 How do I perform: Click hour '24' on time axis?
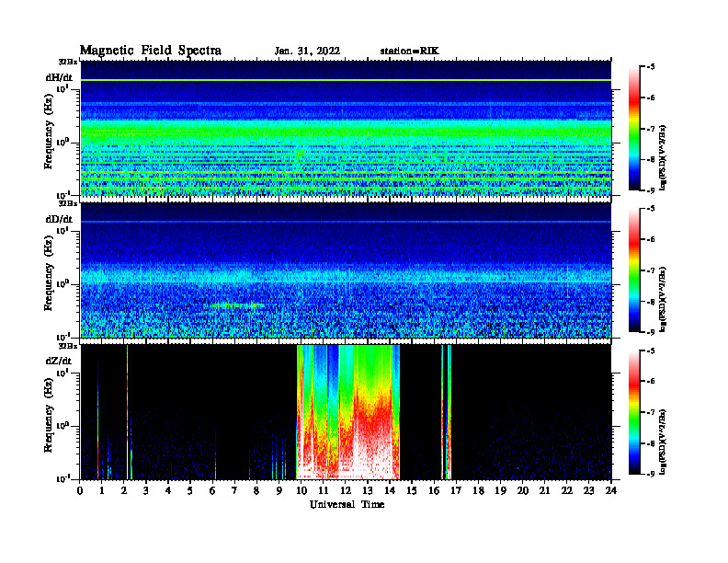click(x=611, y=490)
